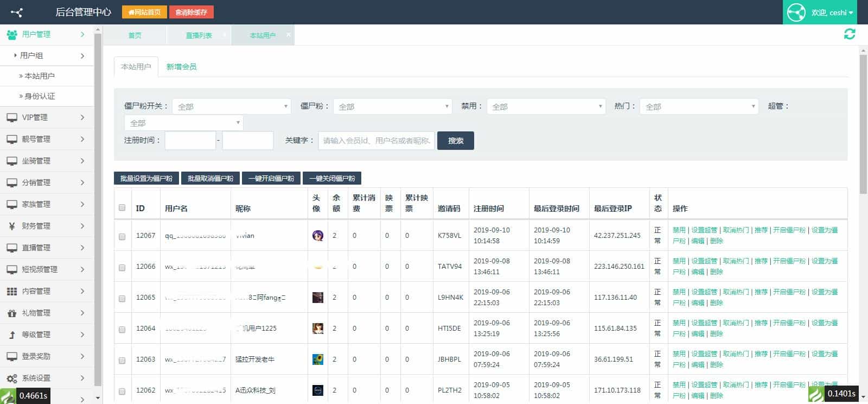Click the 系统设置 gears icon
This screenshot has width=868, height=404.
click(12, 378)
